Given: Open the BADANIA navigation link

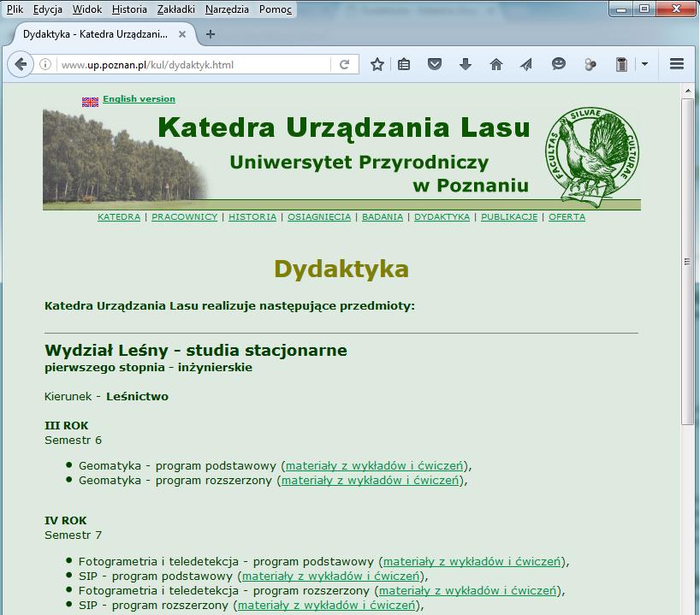Looking at the screenshot, I should 383,217.
